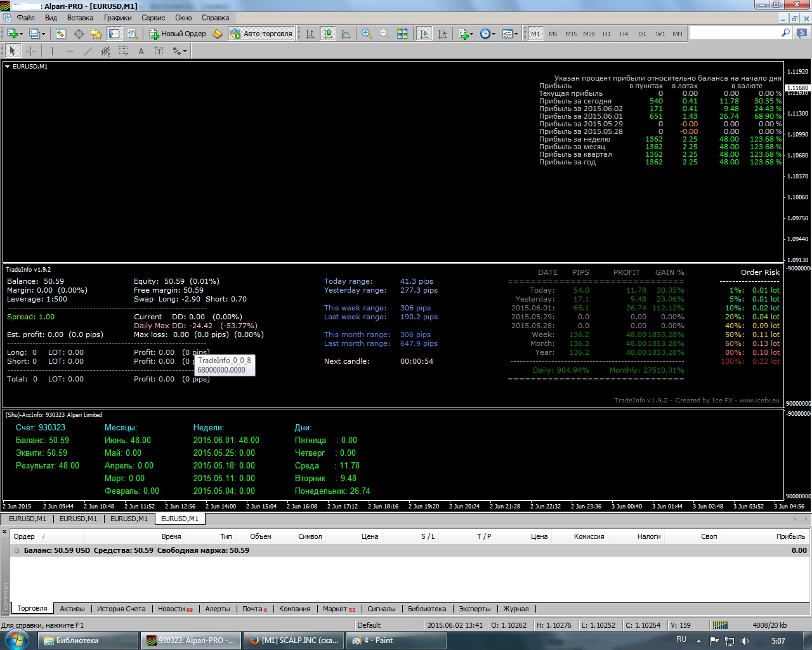Viewport: 812px width, 650px height.
Task: Open the Вставка menu
Action: [80, 18]
